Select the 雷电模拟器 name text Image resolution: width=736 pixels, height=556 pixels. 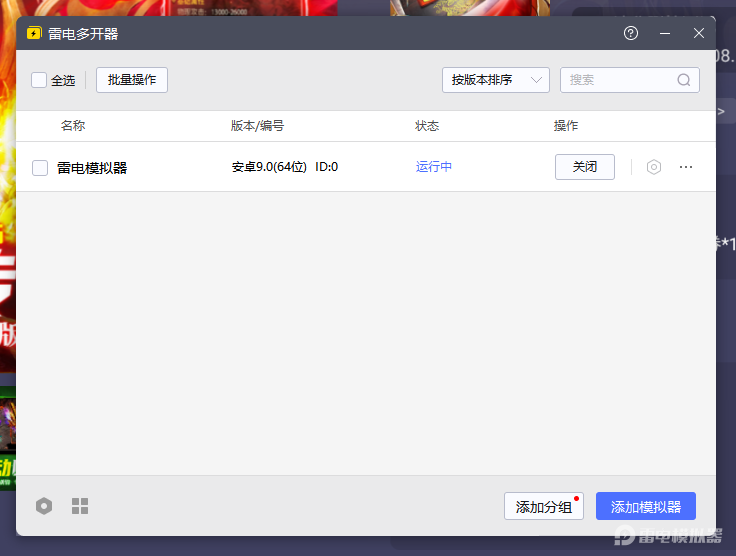coord(92,168)
